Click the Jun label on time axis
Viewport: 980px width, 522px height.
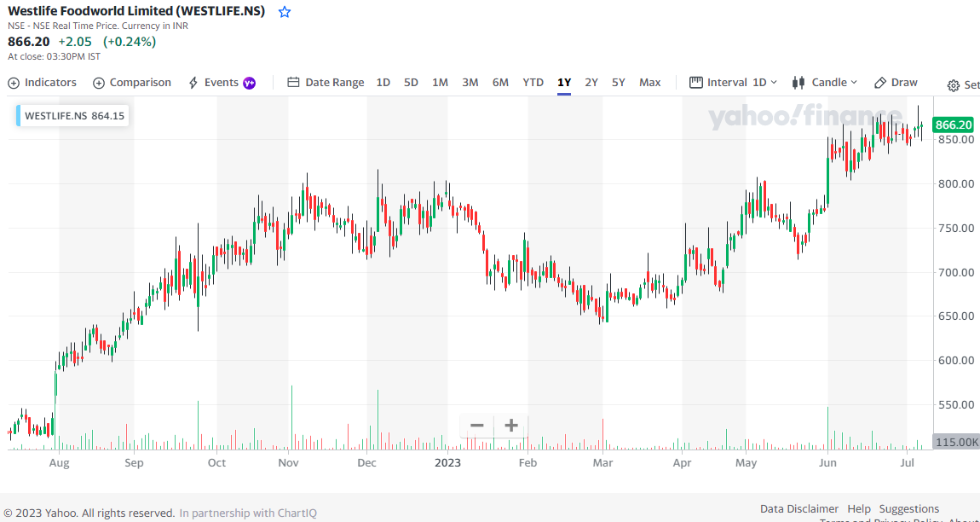(x=827, y=463)
